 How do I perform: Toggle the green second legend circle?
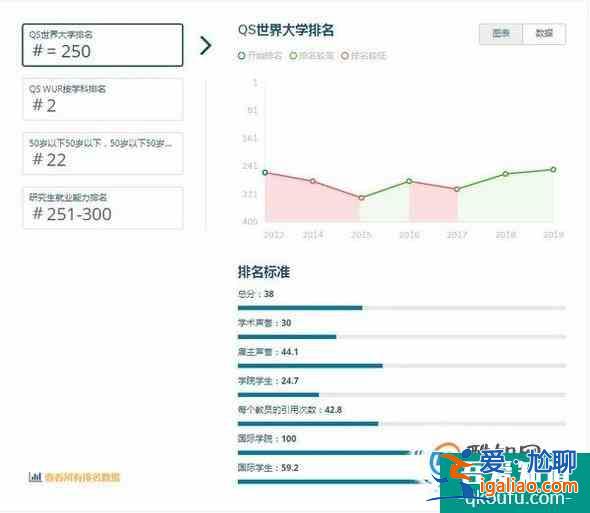pyautogui.click(x=293, y=56)
